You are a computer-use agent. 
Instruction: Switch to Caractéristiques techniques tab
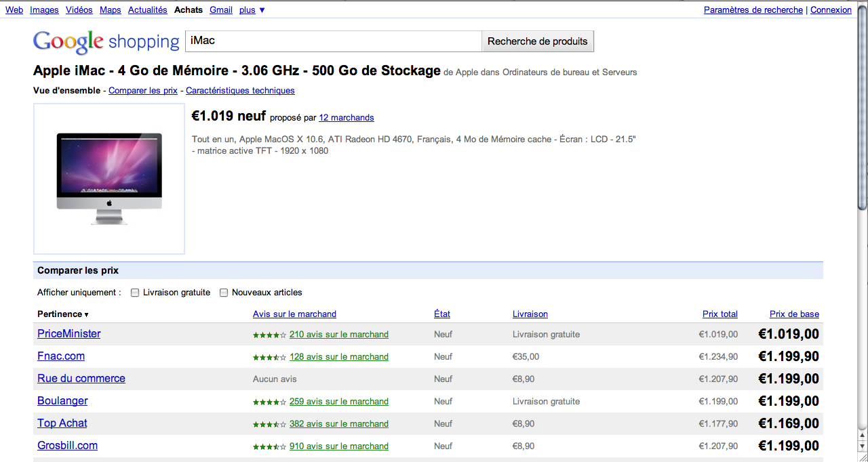(240, 90)
